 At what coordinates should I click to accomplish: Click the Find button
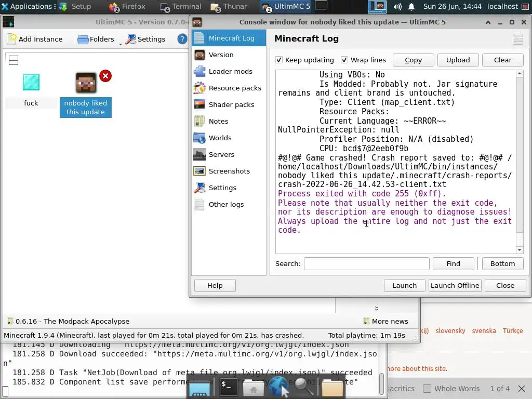pos(453,263)
